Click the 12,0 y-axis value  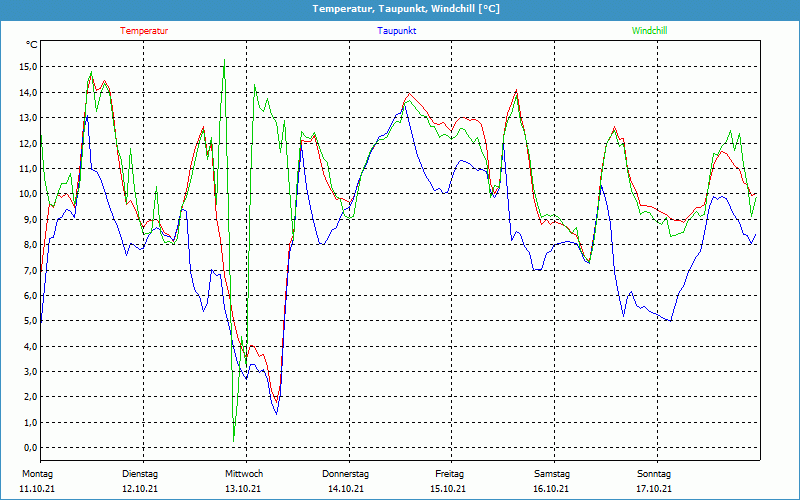(29, 143)
